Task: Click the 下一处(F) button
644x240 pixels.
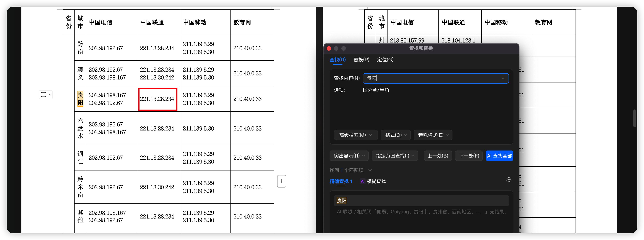Action: pos(469,156)
